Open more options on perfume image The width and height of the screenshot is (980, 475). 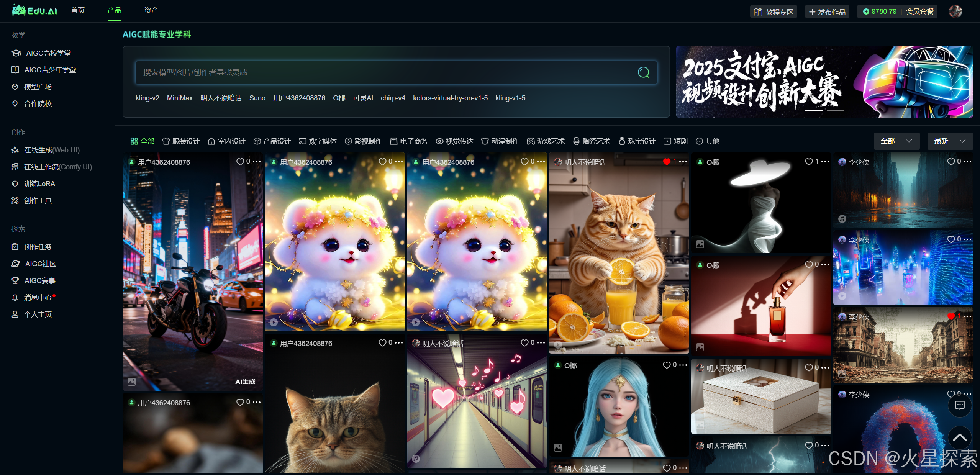coord(826,265)
